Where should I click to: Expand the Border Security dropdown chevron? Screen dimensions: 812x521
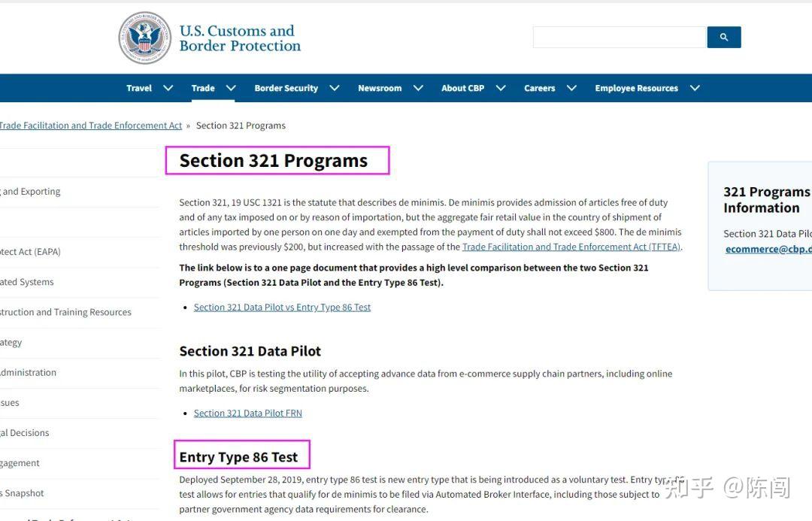pos(334,87)
